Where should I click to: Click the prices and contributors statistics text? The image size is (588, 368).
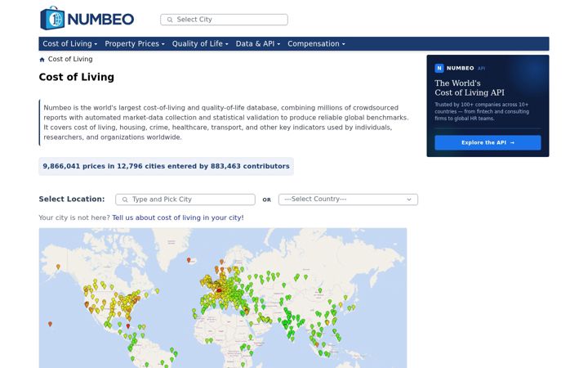(166, 166)
